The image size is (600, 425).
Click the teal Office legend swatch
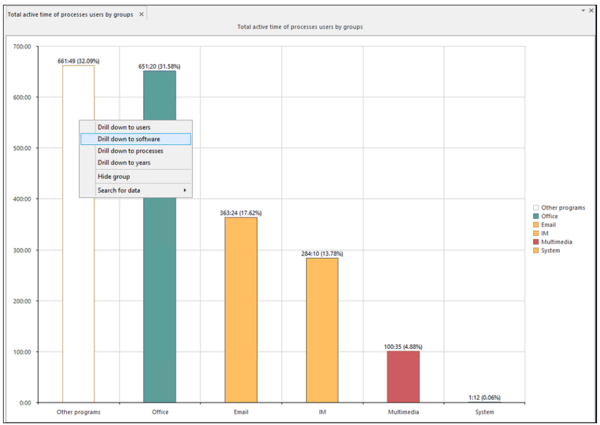[536, 216]
